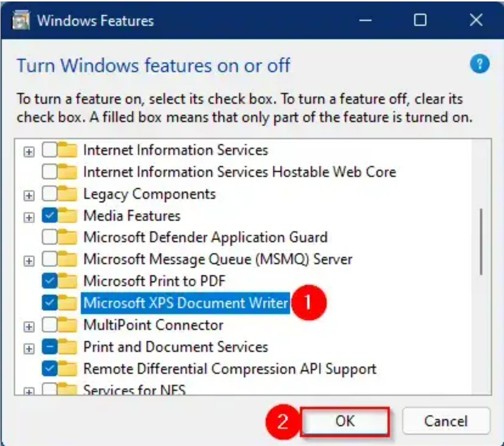Select the Internet Information Services label
The width and height of the screenshot is (504, 446).
click(175, 150)
